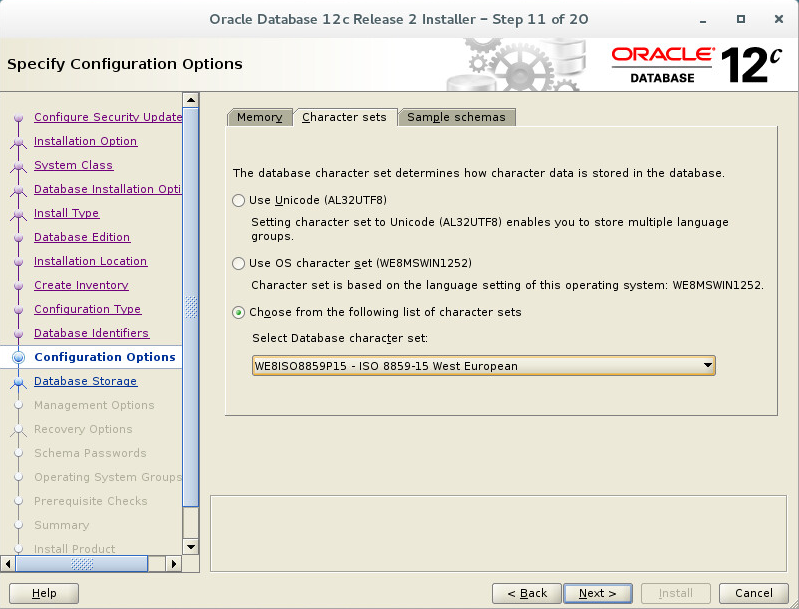
Task: Click the sidebar horizontal scrollbar thumb
Action: click(x=82, y=564)
